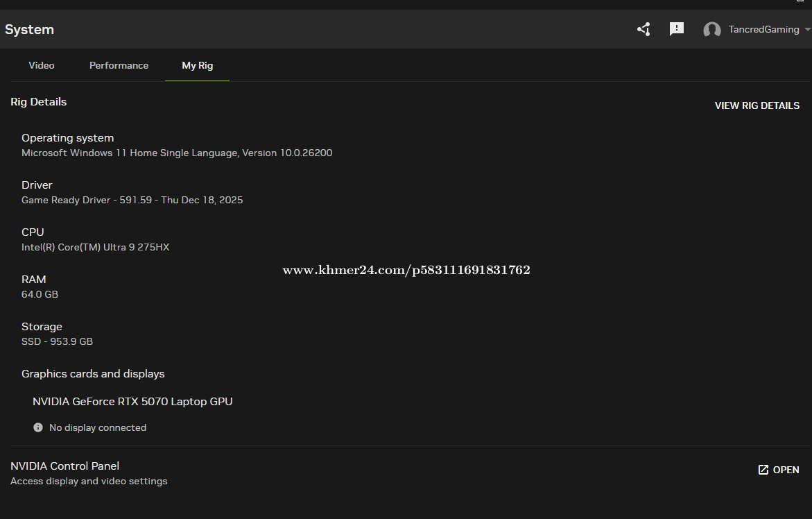Click the info icon beside No display connected

coord(38,427)
